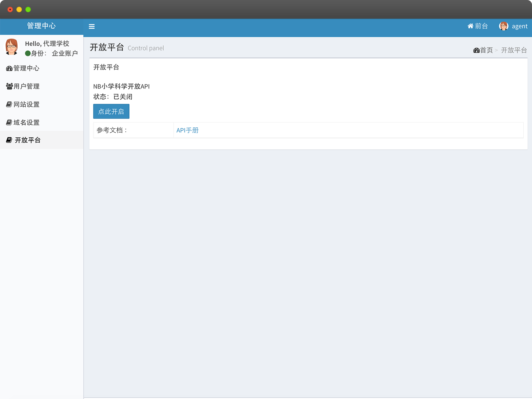
Task: Click the home icon next to 前台
Action: pyautogui.click(x=470, y=26)
